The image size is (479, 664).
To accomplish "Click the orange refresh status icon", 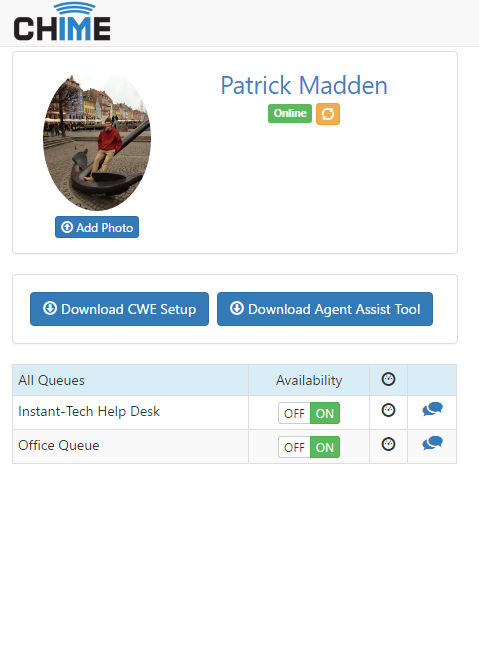I will [x=328, y=114].
